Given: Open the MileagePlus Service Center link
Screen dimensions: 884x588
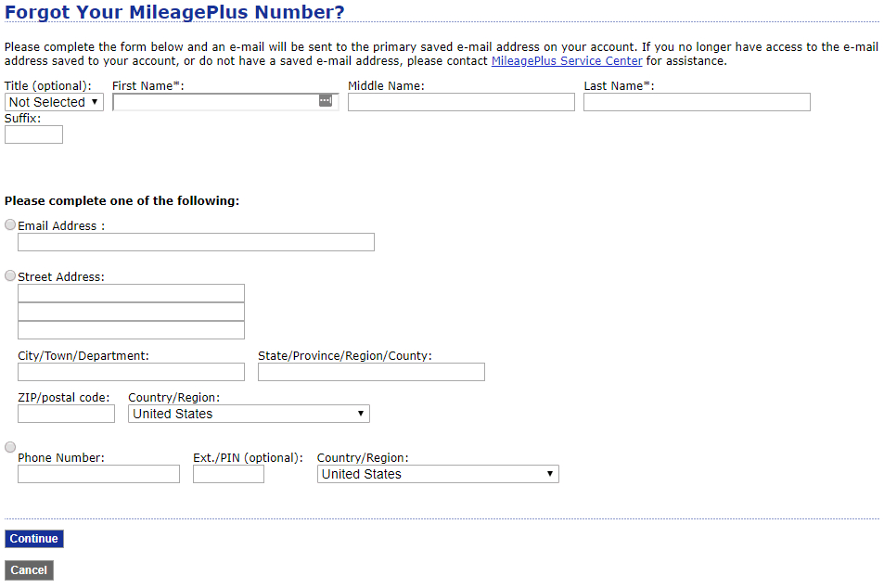Looking at the screenshot, I should [566, 61].
